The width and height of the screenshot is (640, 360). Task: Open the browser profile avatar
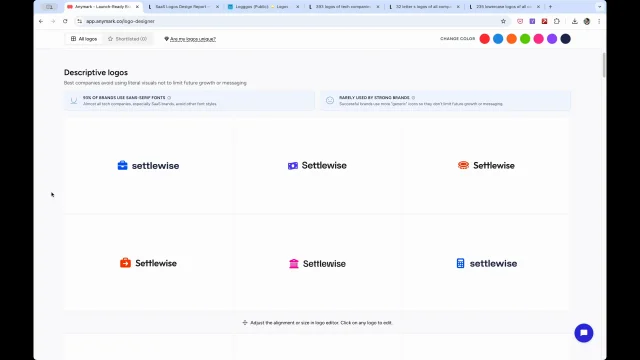tap(587, 21)
